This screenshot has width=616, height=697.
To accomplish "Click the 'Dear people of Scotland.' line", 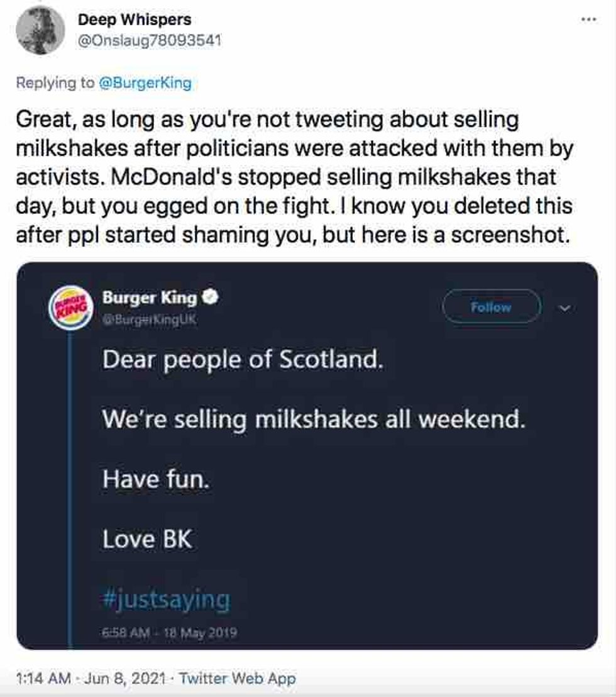I will point(243,360).
